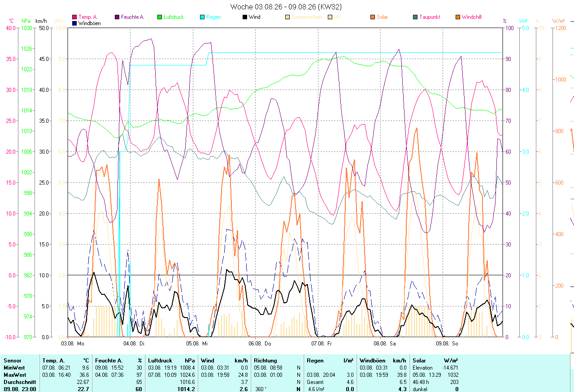This screenshot has width=574, height=392.
Task: Select the "MaxWert" row label
Action: pyautogui.click(x=15, y=375)
